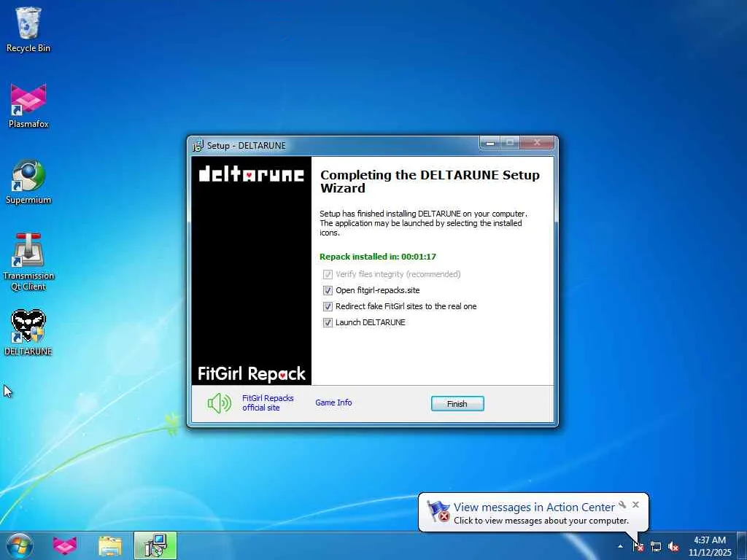The width and height of the screenshot is (747, 560).
Task: Open the Windows Start menu
Action: (x=20, y=546)
